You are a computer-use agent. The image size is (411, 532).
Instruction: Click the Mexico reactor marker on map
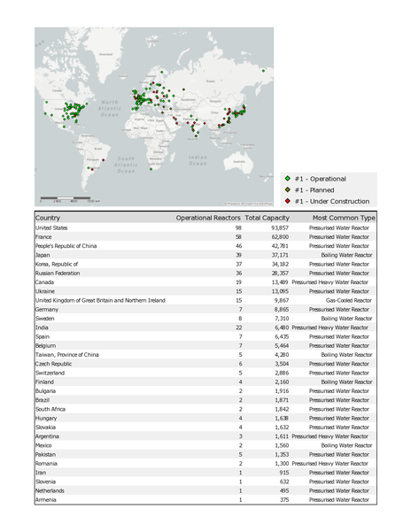pyautogui.click(x=64, y=127)
